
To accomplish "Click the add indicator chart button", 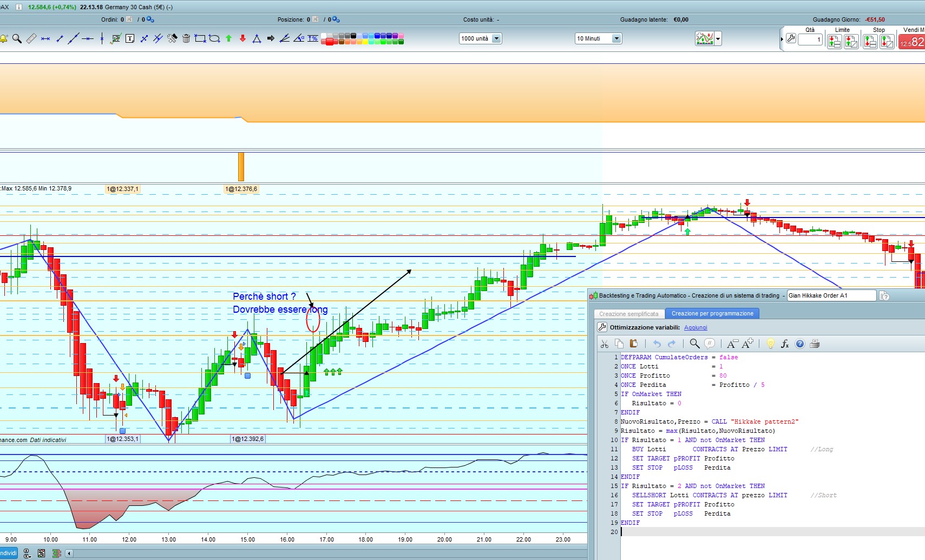I will [705, 38].
